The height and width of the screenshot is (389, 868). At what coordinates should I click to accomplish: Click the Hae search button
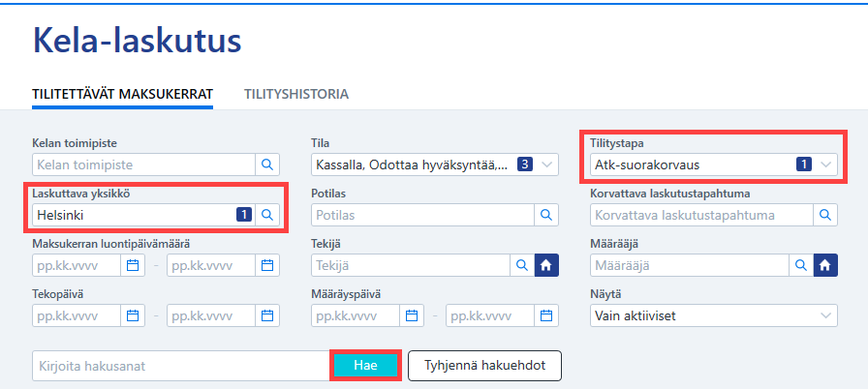[x=365, y=365]
